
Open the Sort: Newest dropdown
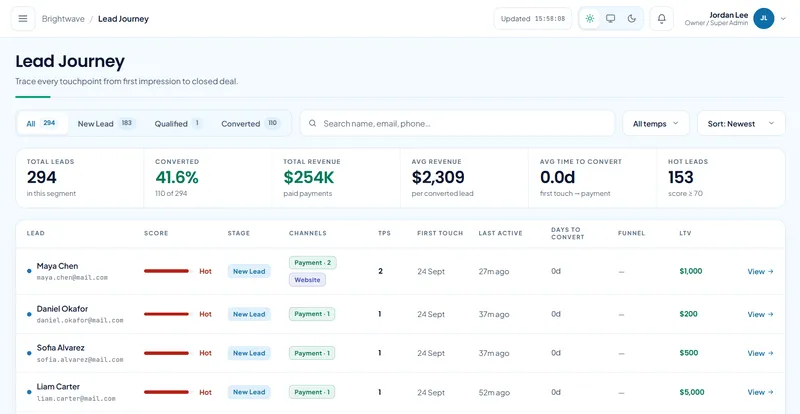pos(741,124)
